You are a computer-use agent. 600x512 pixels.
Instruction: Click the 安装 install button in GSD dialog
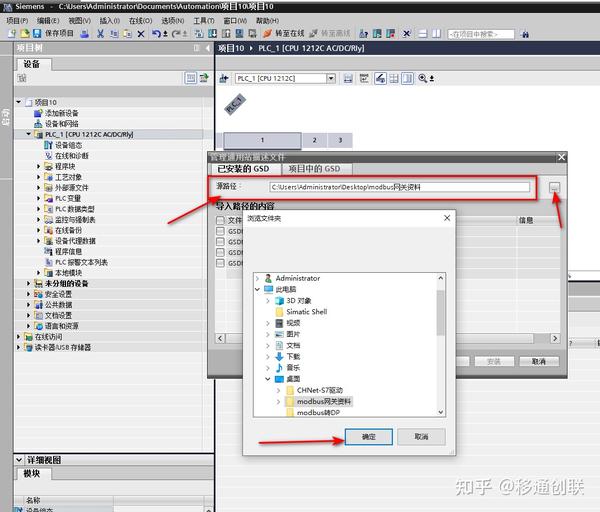494,361
